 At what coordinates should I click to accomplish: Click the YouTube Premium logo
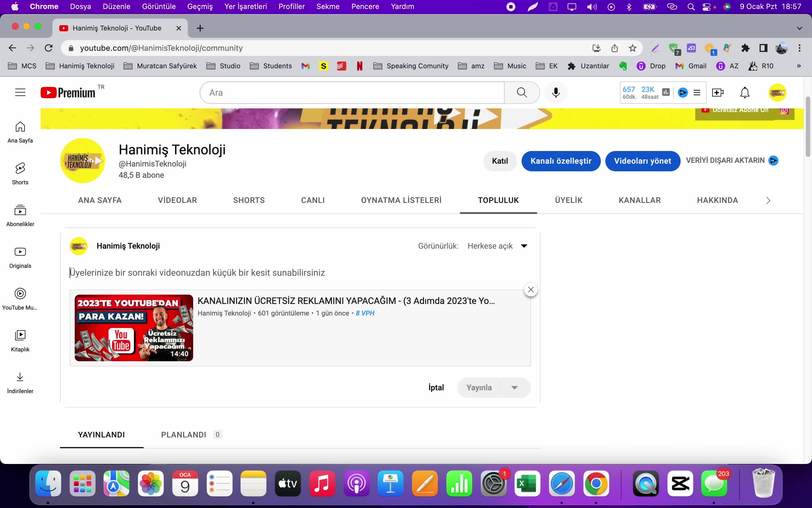tap(68, 92)
